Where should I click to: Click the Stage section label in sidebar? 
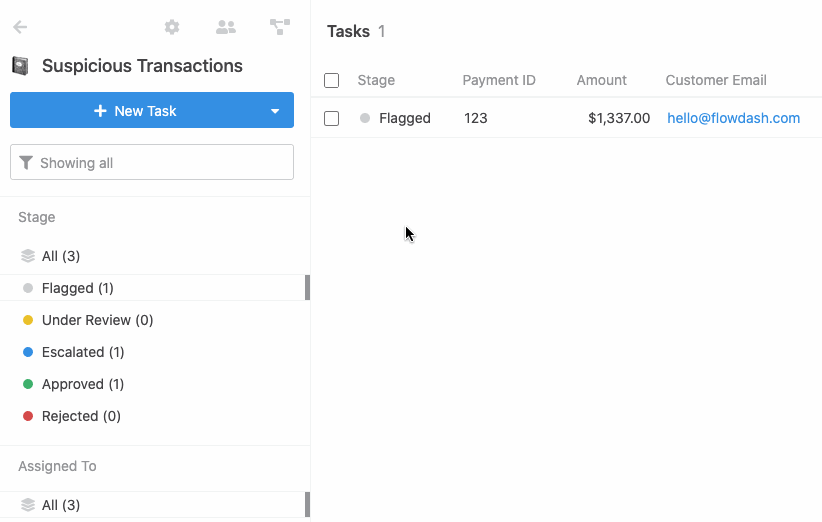pyautogui.click(x=37, y=217)
